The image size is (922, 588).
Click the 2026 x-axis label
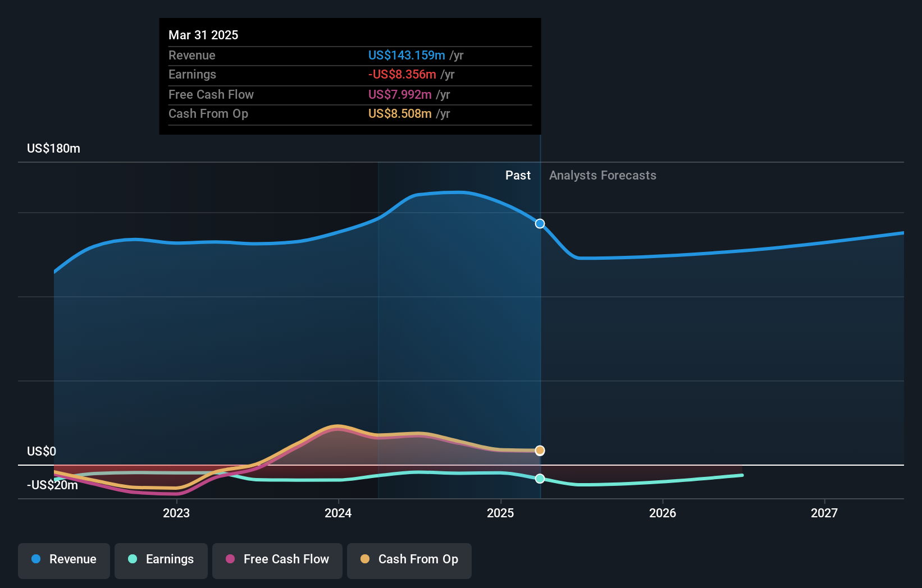click(663, 513)
